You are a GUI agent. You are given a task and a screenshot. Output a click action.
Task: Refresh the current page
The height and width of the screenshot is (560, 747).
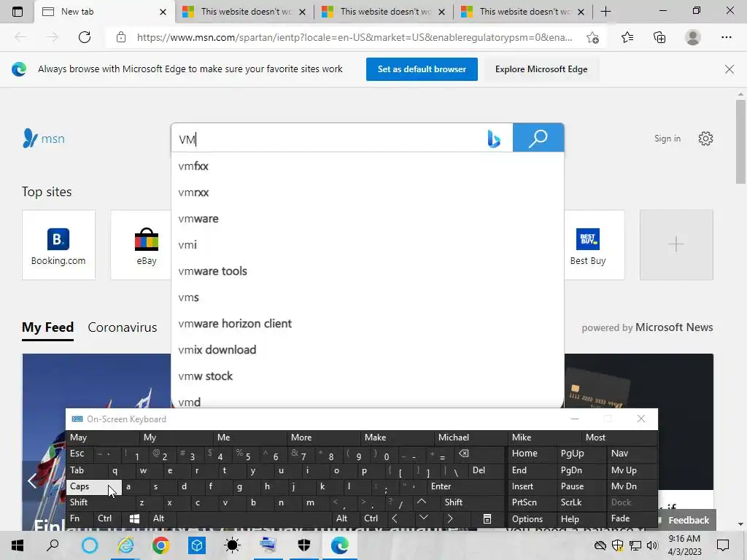[85, 37]
